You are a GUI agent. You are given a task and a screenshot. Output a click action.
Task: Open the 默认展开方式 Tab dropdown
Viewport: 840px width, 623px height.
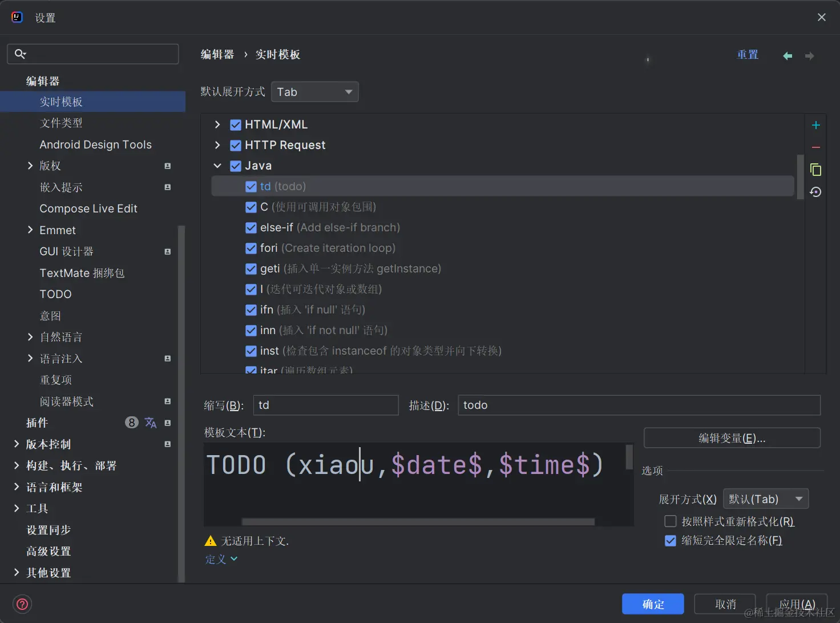[x=314, y=91]
